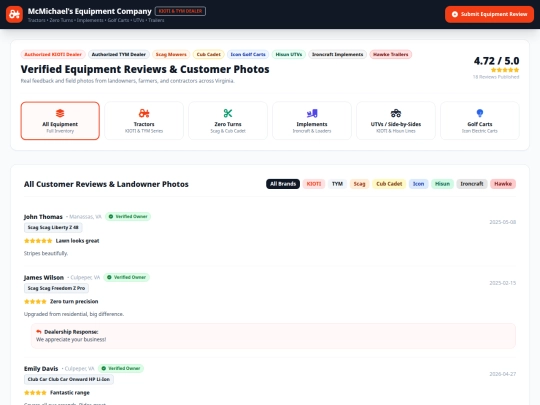540x405 pixels.
Task: Select the All Equipment category card
Action: (x=60, y=121)
